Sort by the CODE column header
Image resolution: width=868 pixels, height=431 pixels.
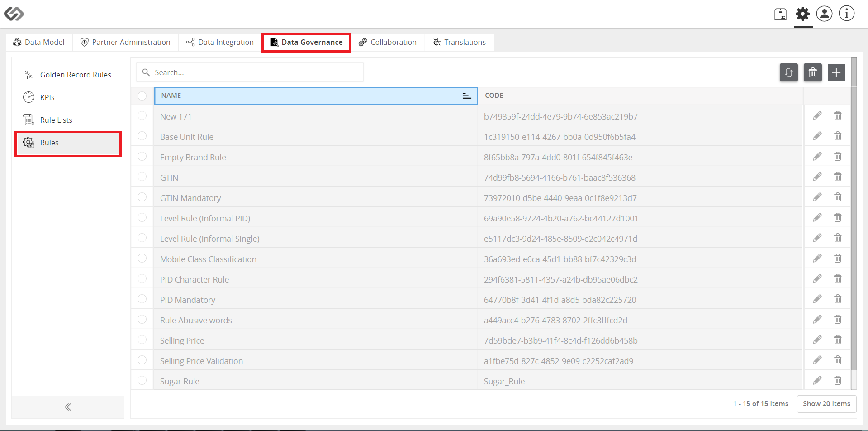click(640, 96)
